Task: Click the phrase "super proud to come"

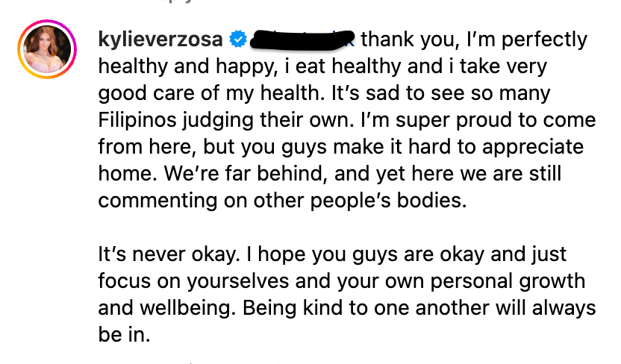Action: pos(496,120)
